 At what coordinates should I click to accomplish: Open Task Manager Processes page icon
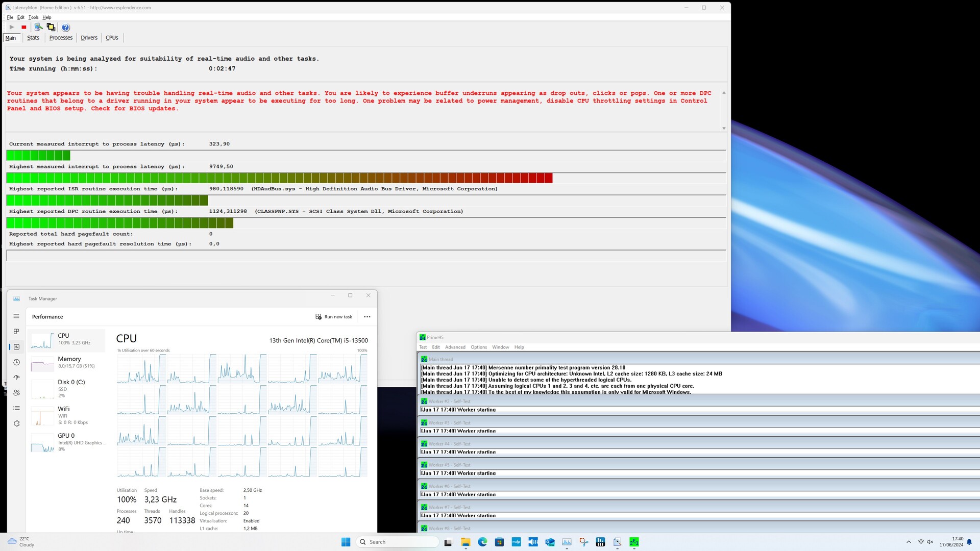pyautogui.click(x=16, y=332)
